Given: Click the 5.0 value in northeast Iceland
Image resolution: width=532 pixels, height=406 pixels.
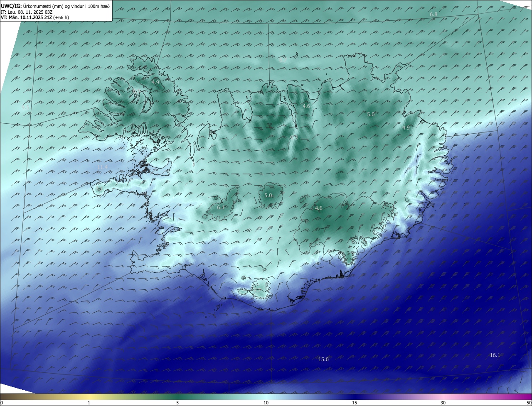Looking at the screenshot, I should coord(371,114).
